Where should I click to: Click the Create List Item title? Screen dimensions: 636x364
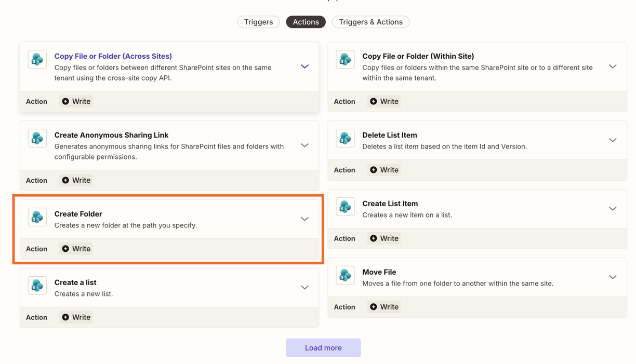(390, 204)
